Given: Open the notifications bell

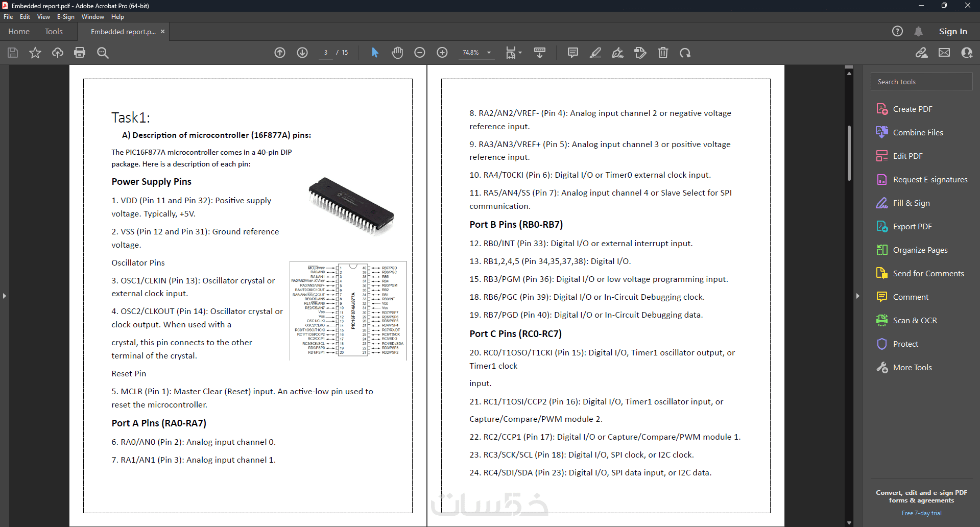Looking at the screenshot, I should pos(918,31).
